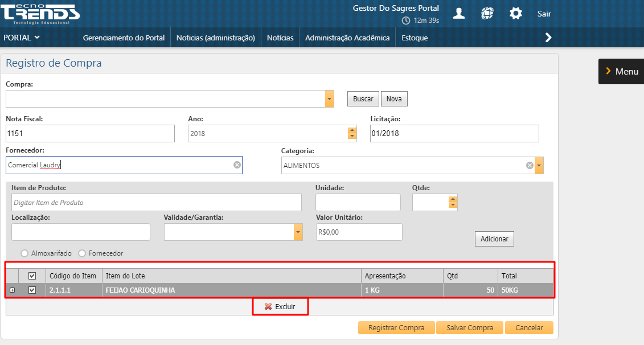The width and height of the screenshot is (644, 345).
Task: Click the globe icon in header
Action: click(487, 14)
